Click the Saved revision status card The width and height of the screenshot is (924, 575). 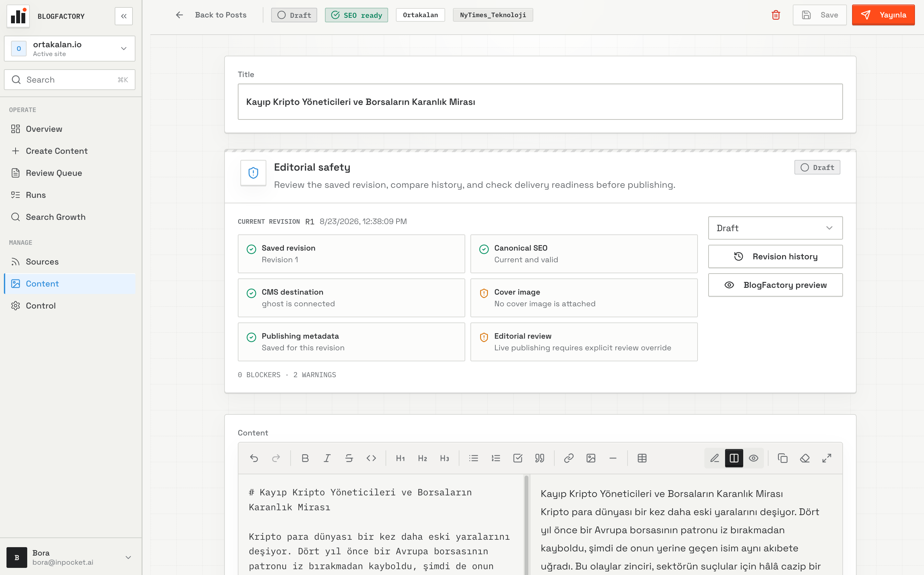(351, 254)
